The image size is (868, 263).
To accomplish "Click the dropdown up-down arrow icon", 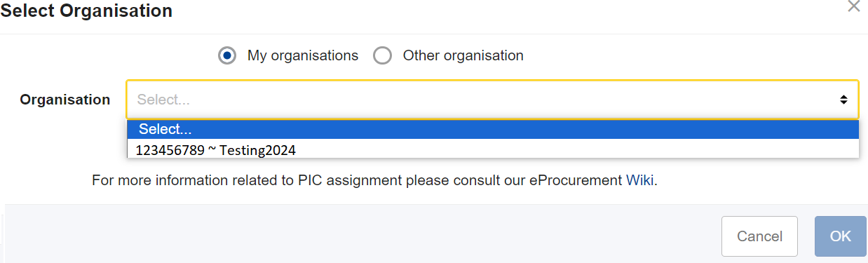I will pos(844,100).
